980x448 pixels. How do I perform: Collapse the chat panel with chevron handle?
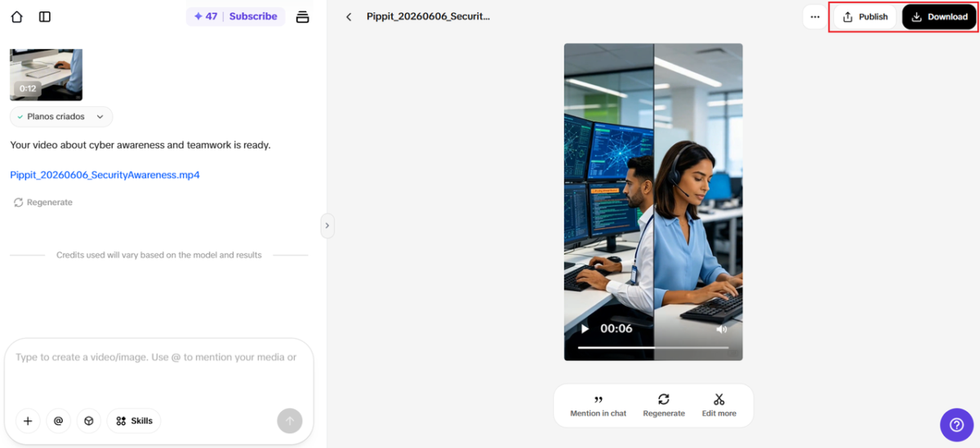click(327, 226)
